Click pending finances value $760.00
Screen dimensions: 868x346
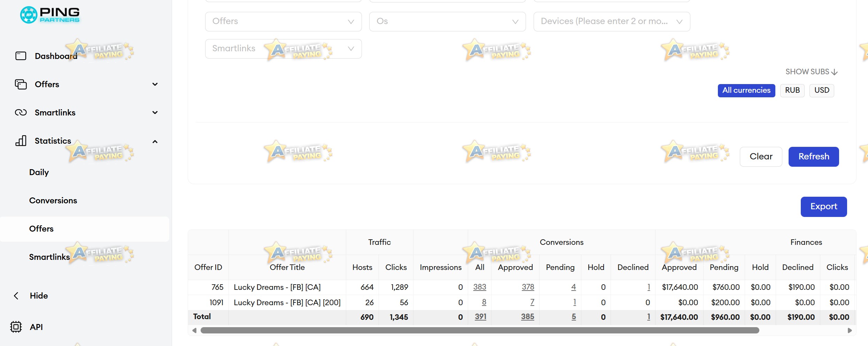[x=726, y=287]
